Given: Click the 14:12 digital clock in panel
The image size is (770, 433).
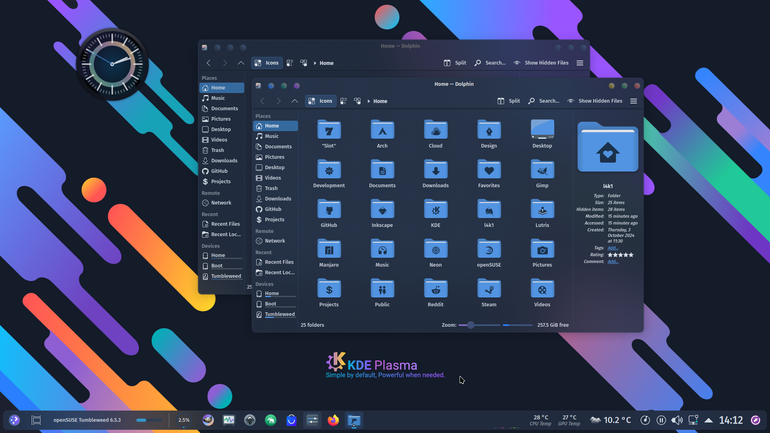Looking at the screenshot, I should (x=731, y=420).
